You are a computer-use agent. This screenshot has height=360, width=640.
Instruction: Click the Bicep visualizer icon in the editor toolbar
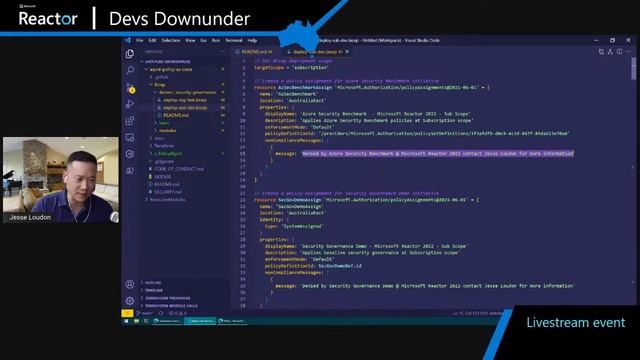tap(610, 52)
